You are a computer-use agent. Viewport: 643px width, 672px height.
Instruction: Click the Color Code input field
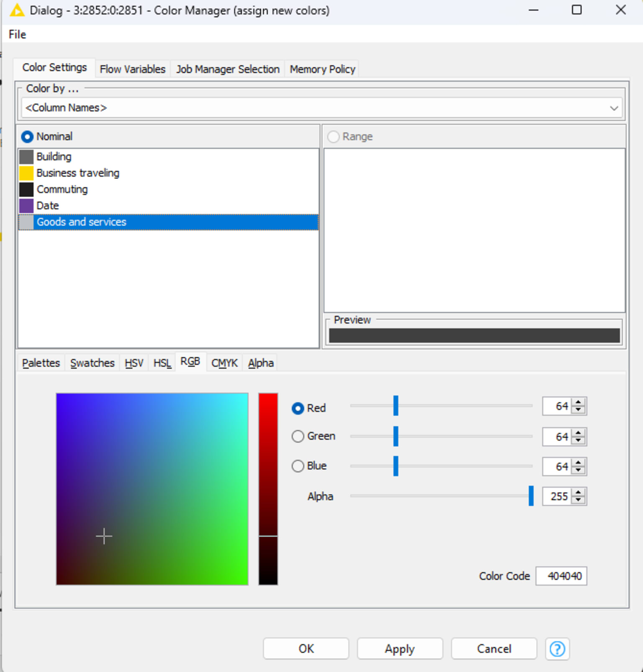point(561,576)
